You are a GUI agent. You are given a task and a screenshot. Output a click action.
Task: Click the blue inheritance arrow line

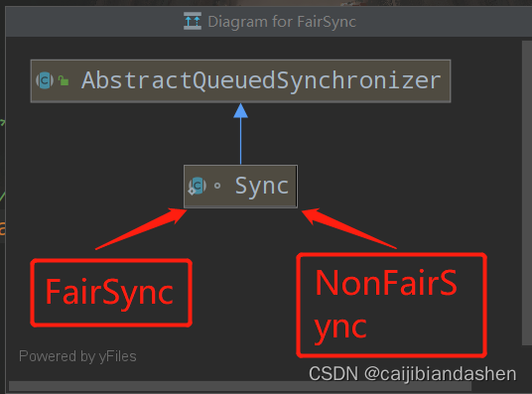(x=240, y=134)
